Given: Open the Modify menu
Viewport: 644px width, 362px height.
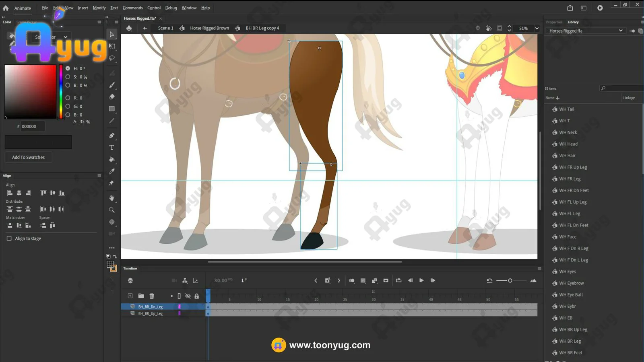Looking at the screenshot, I should click(x=99, y=8).
